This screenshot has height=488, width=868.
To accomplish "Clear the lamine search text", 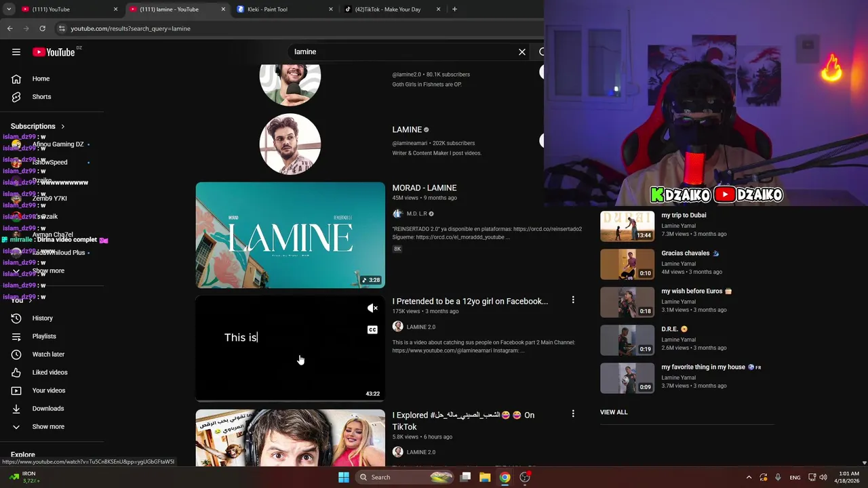I will coord(522,52).
